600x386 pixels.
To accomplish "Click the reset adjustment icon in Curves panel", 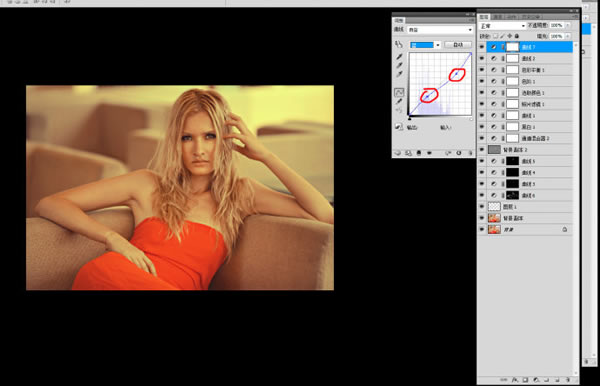I will (458, 153).
